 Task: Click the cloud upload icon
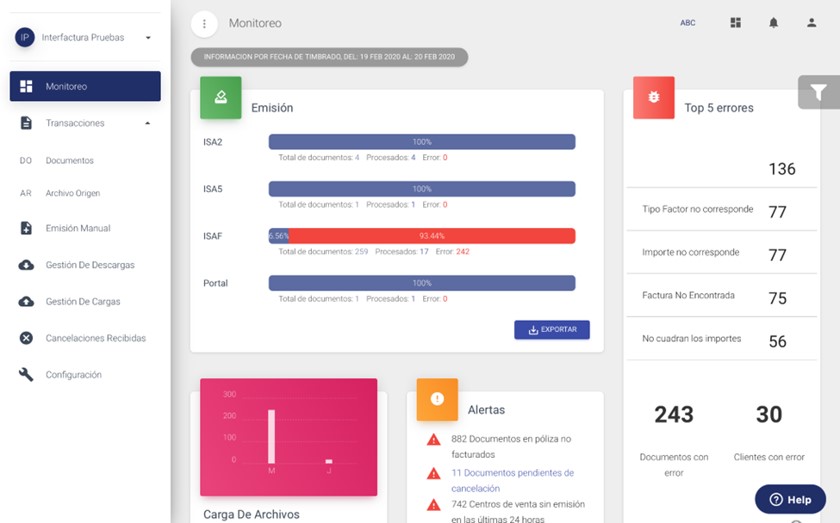26,302
